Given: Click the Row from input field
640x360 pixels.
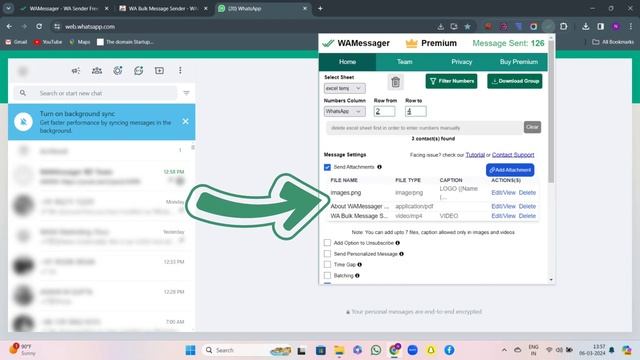Looking at the screenshot, I should point(384,111).
